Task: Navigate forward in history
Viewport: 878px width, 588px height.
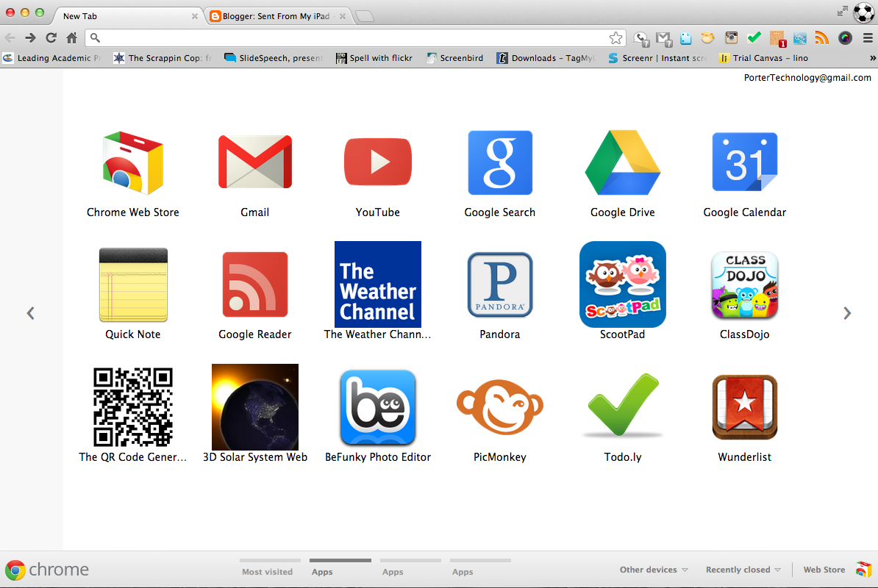Action: tap(30, 37)
